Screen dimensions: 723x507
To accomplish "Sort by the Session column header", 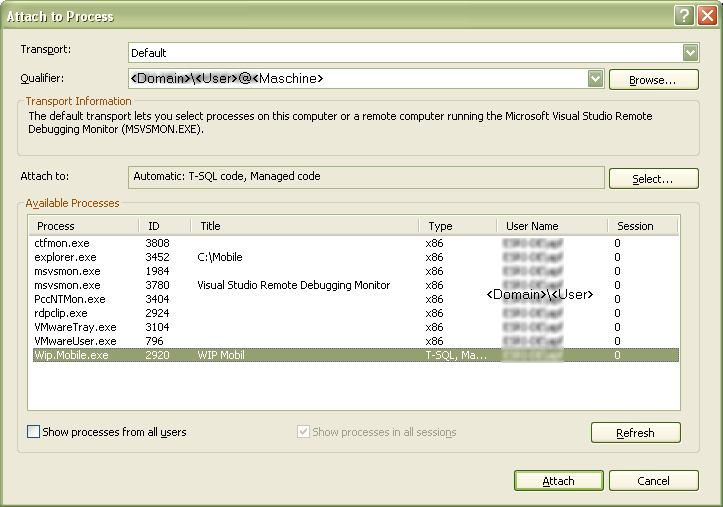I will [x=643, y=226].
